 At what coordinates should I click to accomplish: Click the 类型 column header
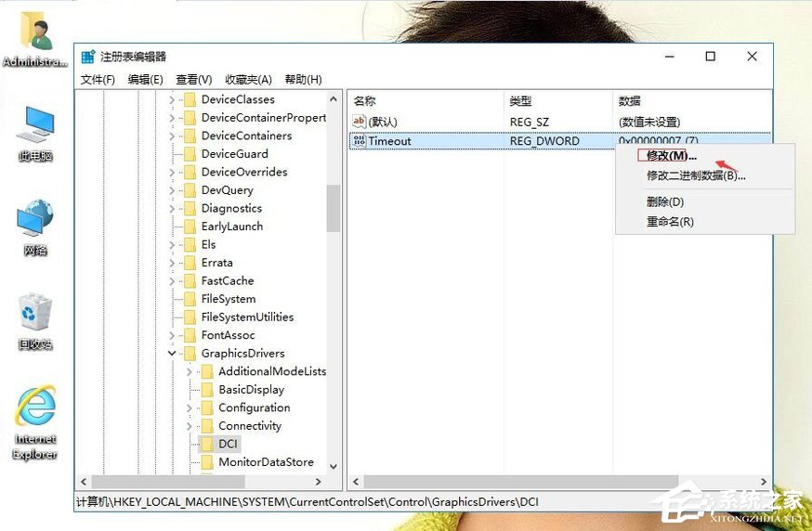pyautogui.click(x=520, y=101)
